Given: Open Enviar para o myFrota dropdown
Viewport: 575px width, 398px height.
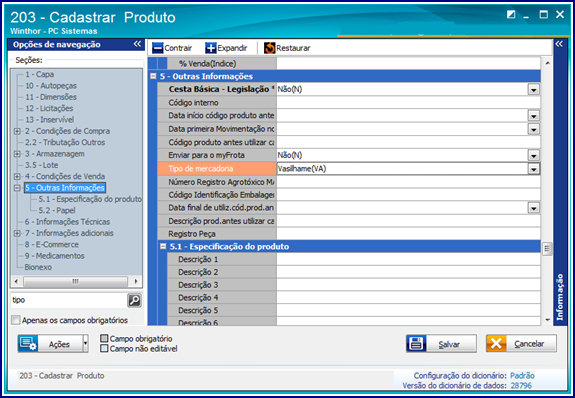Looking at the screenshot, I should tap(534, 156).
